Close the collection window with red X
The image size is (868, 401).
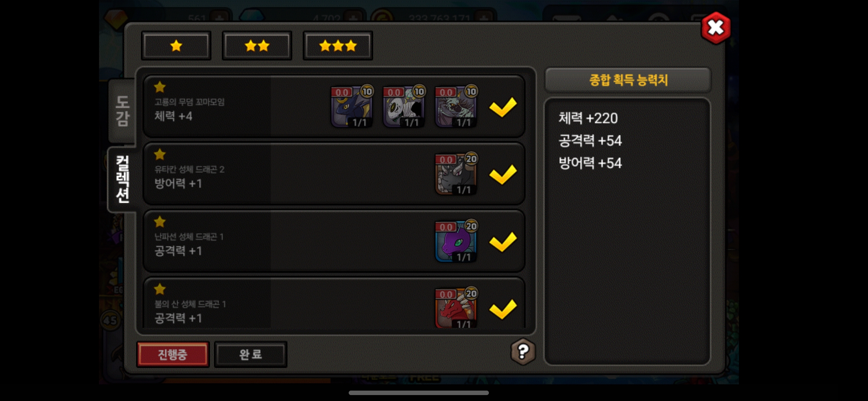[716, 28]
